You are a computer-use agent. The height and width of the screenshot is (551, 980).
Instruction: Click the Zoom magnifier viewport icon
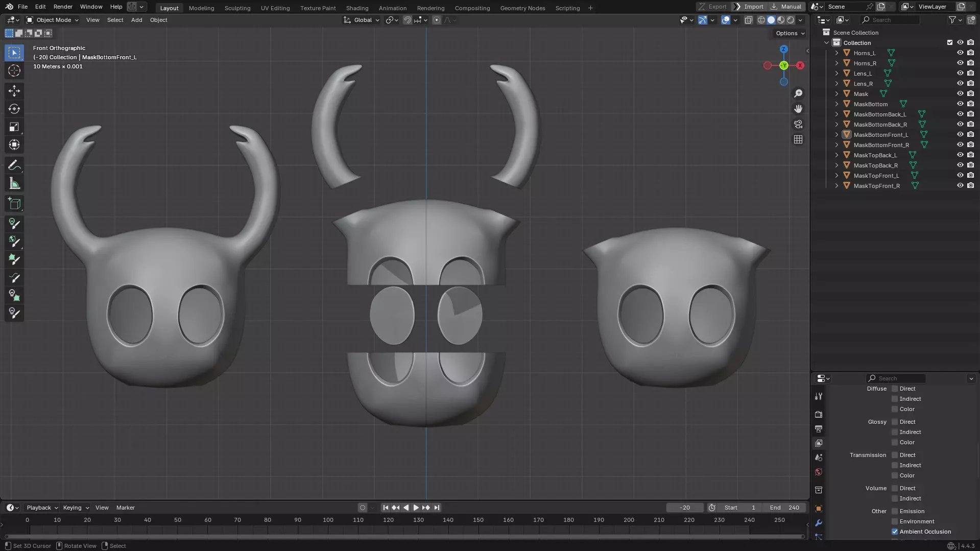[798, 93]
